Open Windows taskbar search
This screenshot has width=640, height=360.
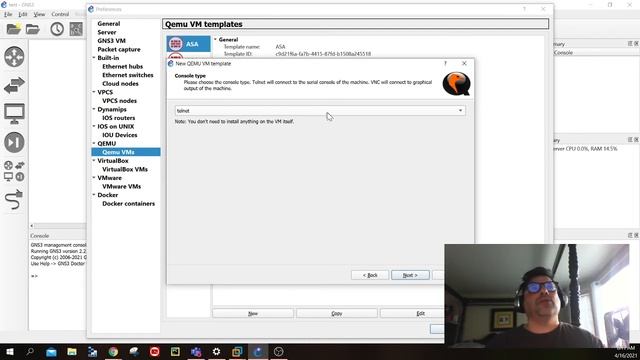coord(30,351)
